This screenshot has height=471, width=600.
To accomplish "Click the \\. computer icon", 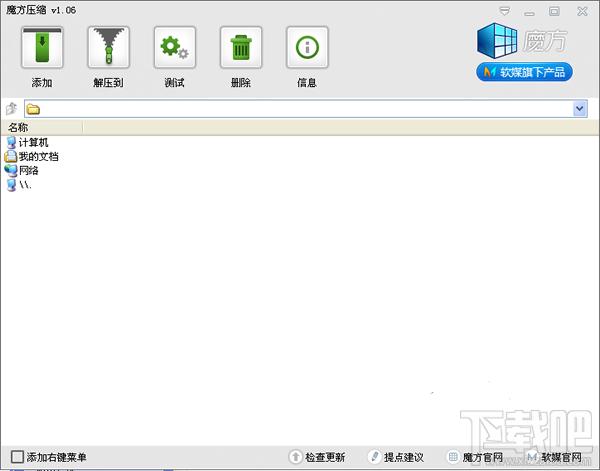I will [11, 185].
